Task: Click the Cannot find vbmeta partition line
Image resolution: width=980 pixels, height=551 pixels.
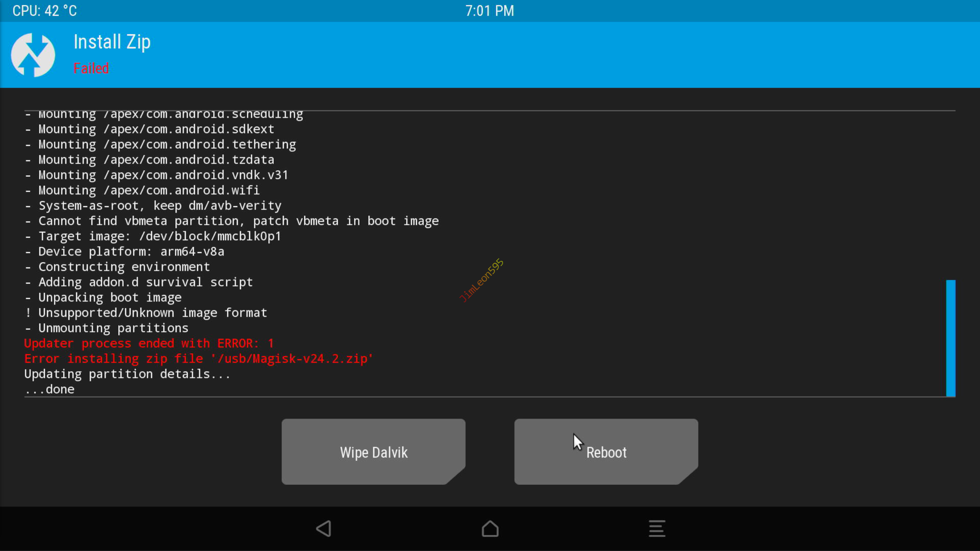Action: pyautogui.click(x=232, y=221)
